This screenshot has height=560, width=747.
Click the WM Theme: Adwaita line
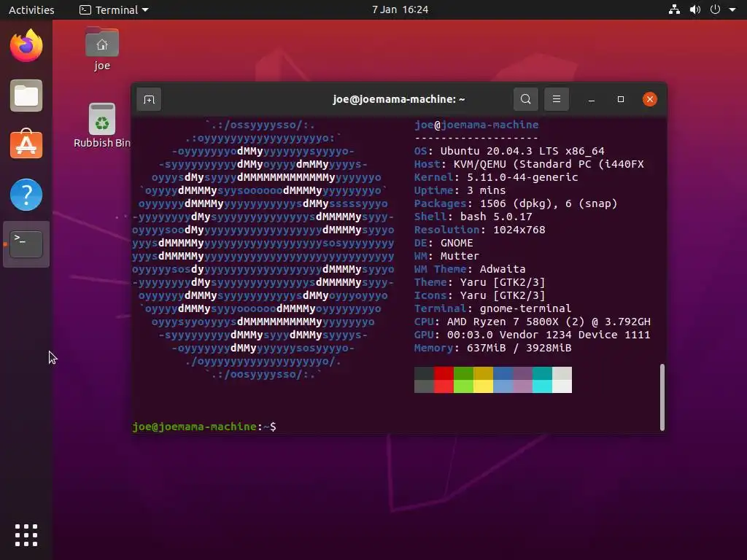[x=470, y=269]
